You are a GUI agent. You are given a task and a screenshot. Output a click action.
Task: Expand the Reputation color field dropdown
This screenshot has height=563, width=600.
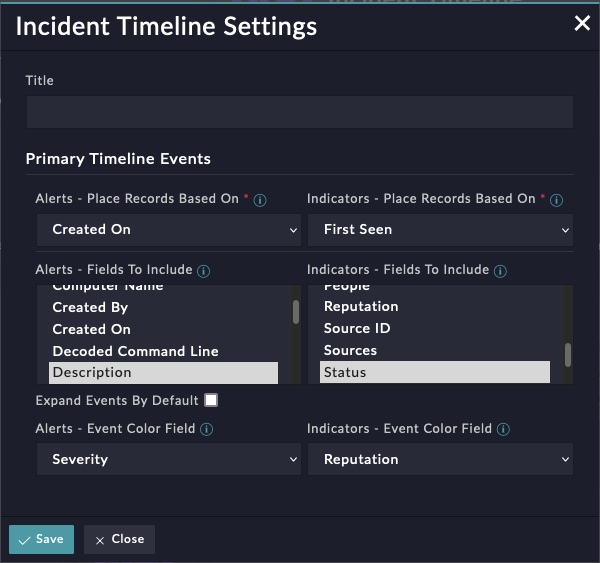440,460
